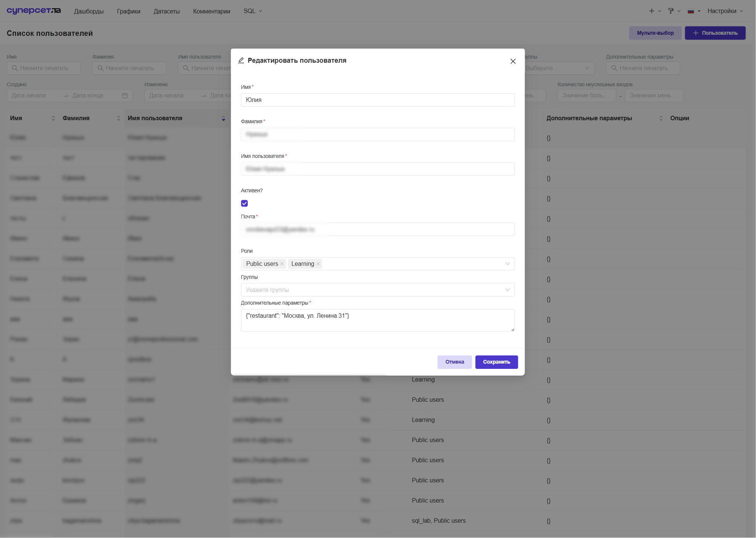Click the Суперсет logo
This screenshot has width=756, height=538.
coord(34,10)
